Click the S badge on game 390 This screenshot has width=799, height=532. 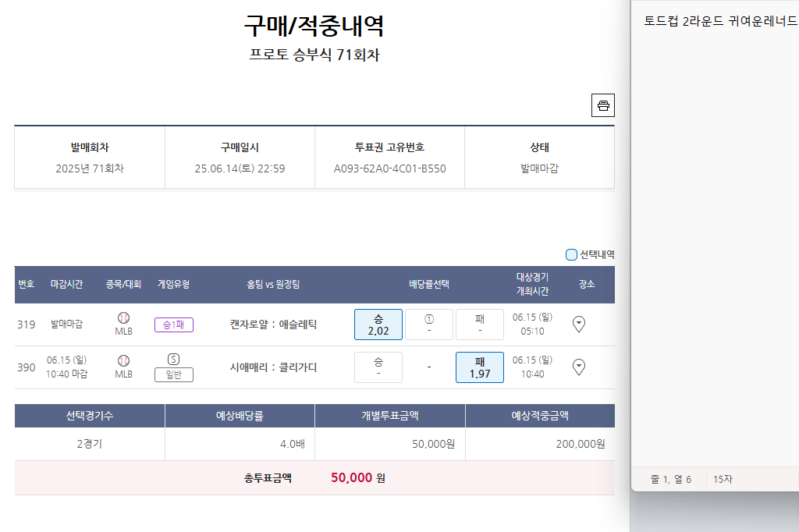pos(173,359)
